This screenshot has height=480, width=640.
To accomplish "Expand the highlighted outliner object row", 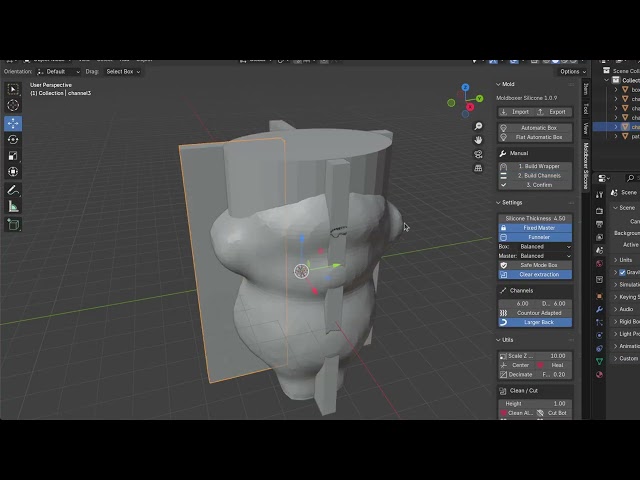I will pos(616,127).
